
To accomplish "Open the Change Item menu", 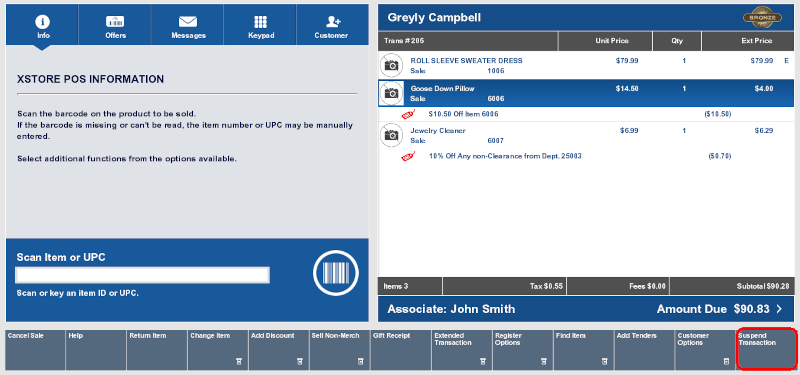I will [218, 350].
